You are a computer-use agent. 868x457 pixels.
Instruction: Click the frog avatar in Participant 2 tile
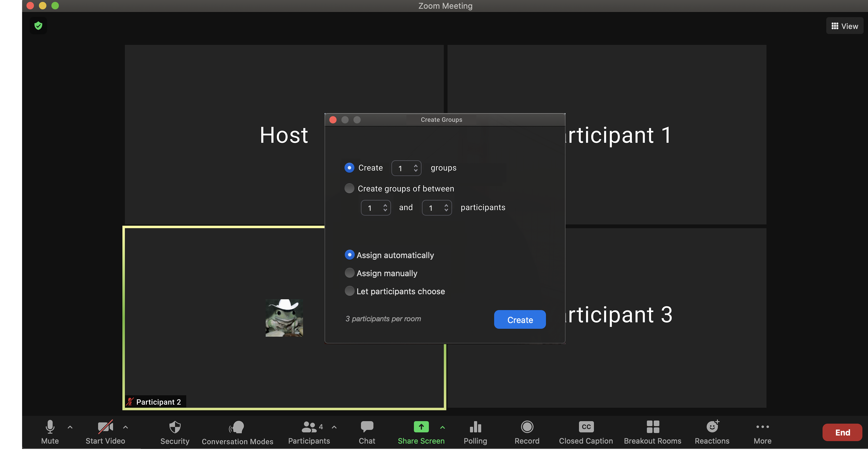click(x=284, y=318)
